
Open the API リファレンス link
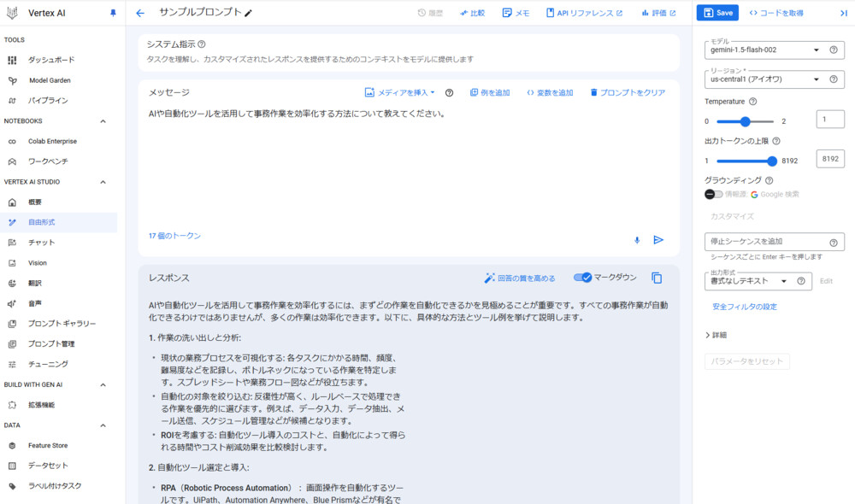[584, 13]
